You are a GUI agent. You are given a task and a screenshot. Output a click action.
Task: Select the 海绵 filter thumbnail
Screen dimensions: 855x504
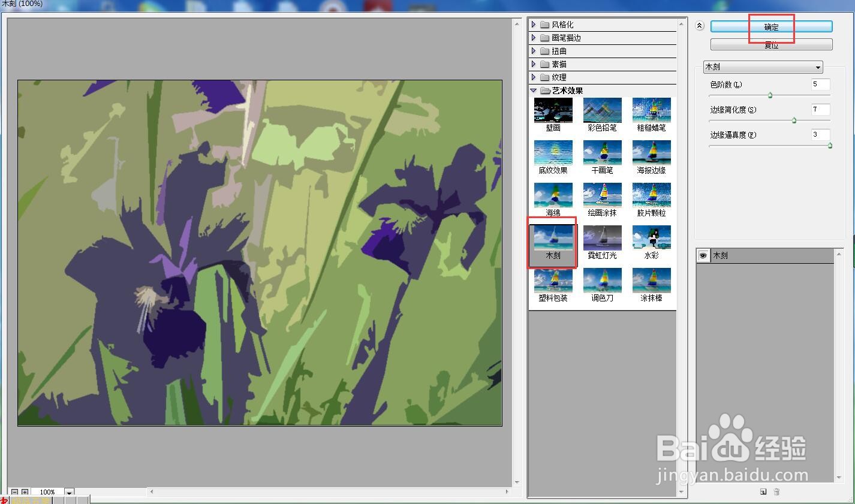point(553,195)
